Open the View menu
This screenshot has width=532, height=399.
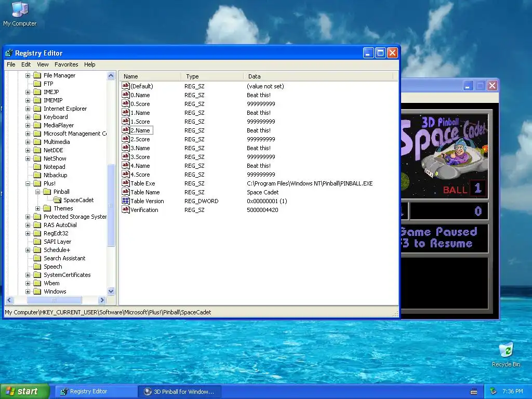click(x=43, y=64)
